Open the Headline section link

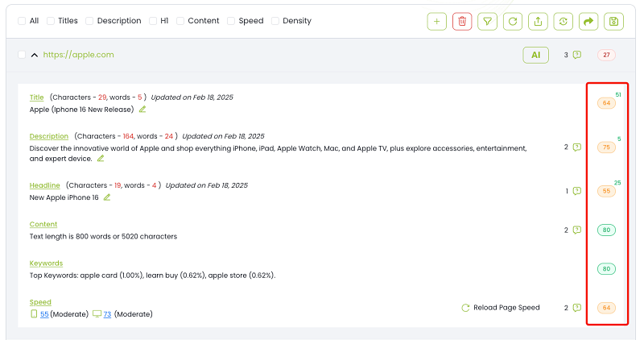pyautogui.click(x=45, y=185)
